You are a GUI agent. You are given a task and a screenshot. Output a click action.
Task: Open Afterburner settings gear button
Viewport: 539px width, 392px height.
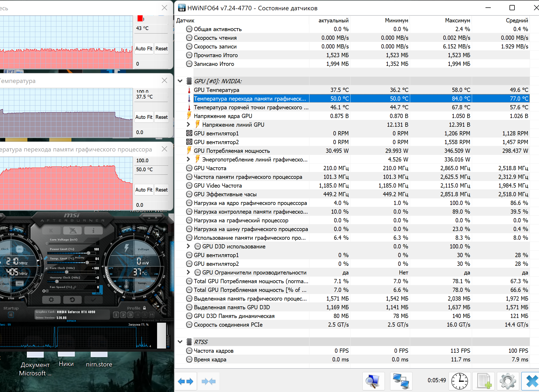[x=51, y=300]
